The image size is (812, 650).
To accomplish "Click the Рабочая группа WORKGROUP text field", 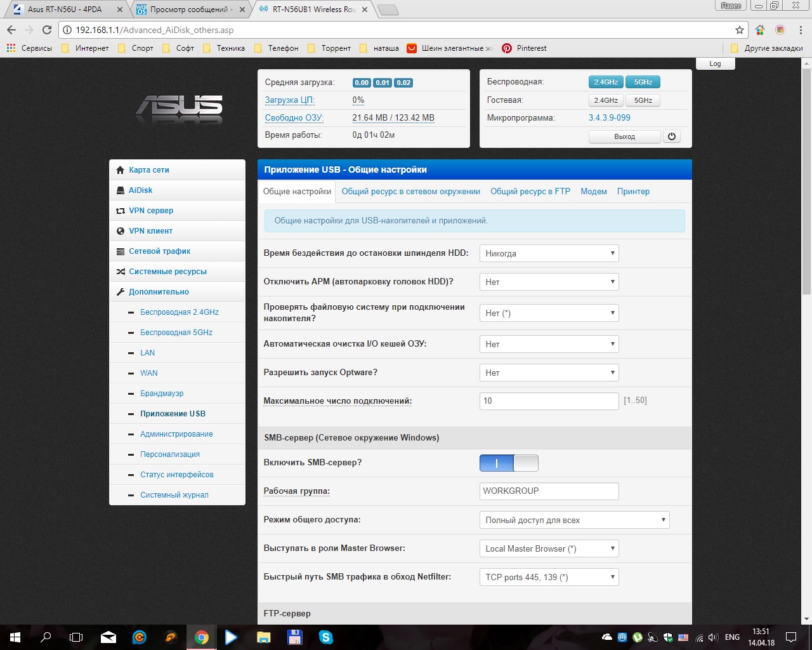I will tap(549, 491).
